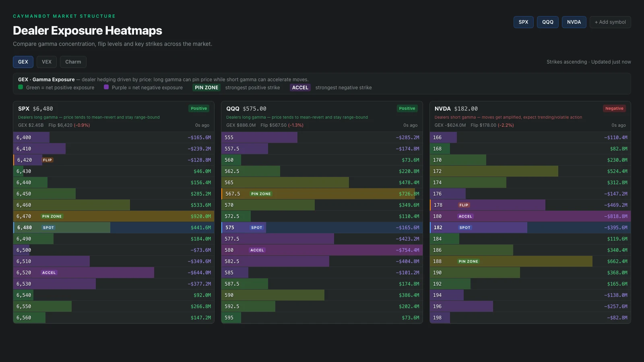Switch to the VEX tab
This screenshot has width=644, height=362.
click(47, 62)
